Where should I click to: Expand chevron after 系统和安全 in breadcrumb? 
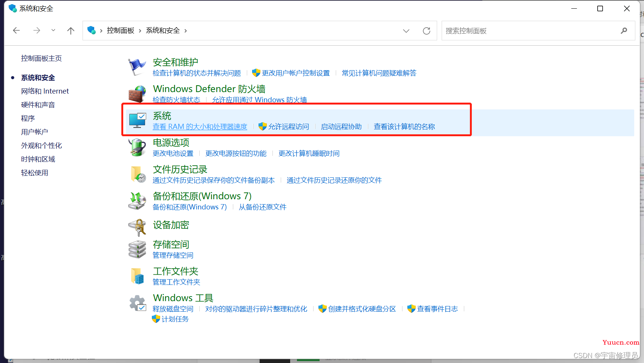click(185, 31)
